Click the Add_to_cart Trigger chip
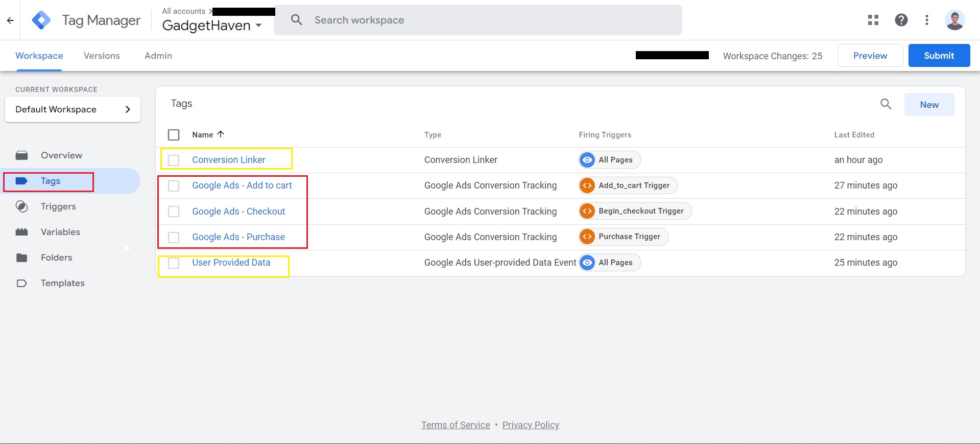This screenshot has height=444, width=980. pos(628,185)
